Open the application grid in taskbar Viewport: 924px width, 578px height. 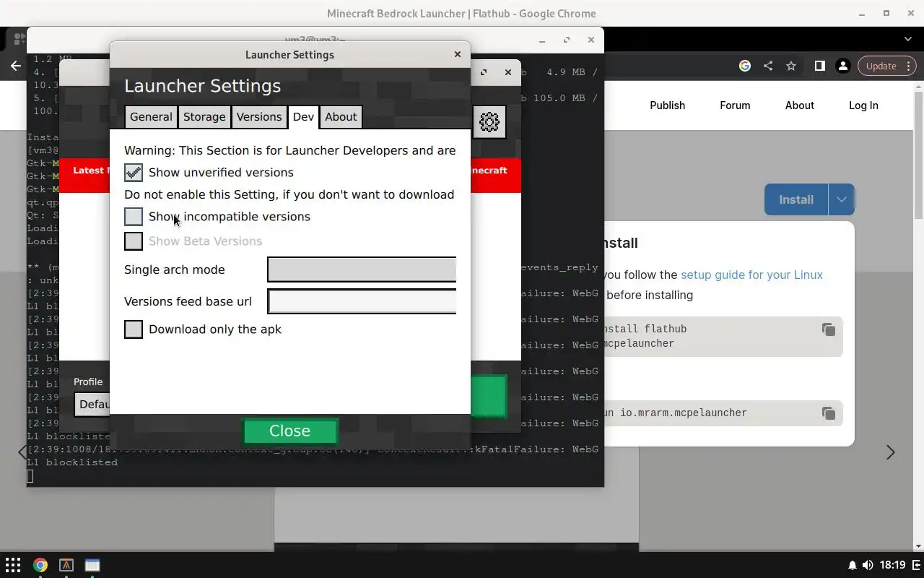(13, 565)
